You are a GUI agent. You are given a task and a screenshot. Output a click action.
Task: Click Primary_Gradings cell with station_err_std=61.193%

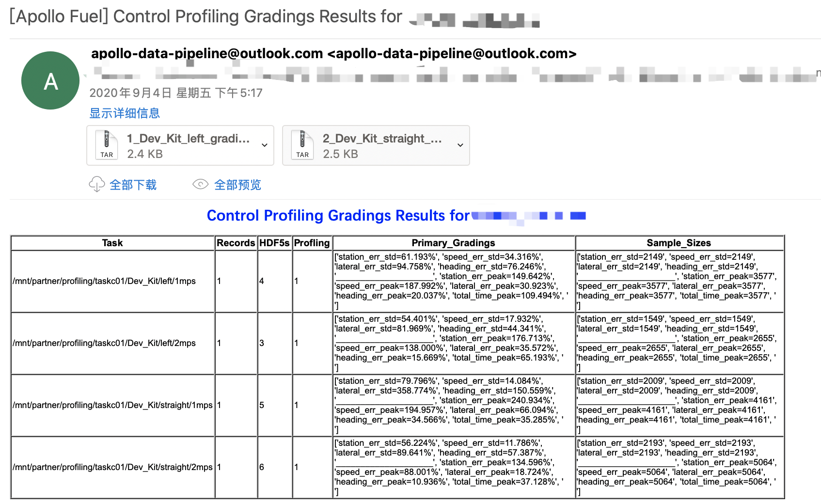[x=454, y=281]
